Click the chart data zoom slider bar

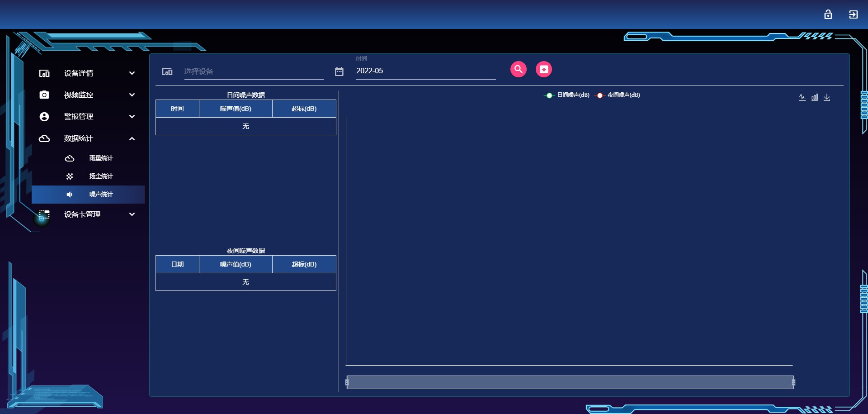[570, 382]
